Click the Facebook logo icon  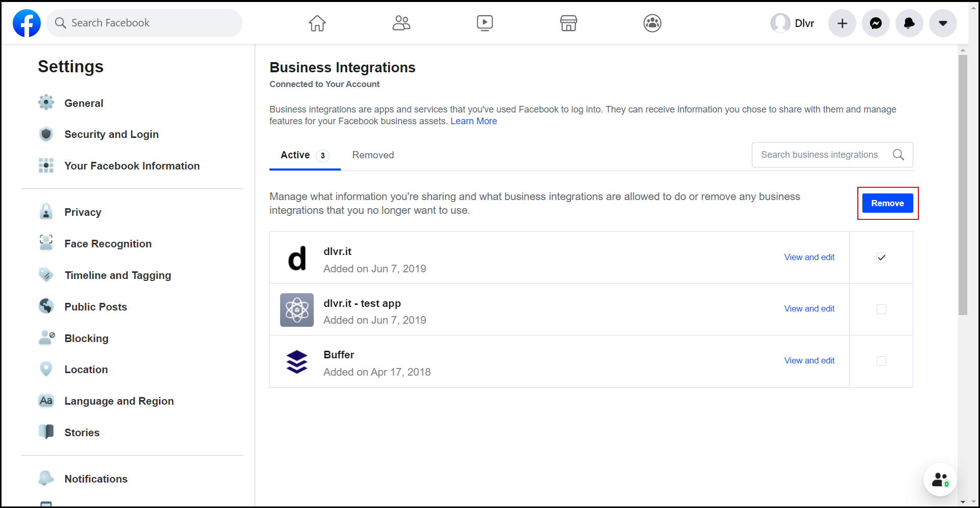(26, 23)
